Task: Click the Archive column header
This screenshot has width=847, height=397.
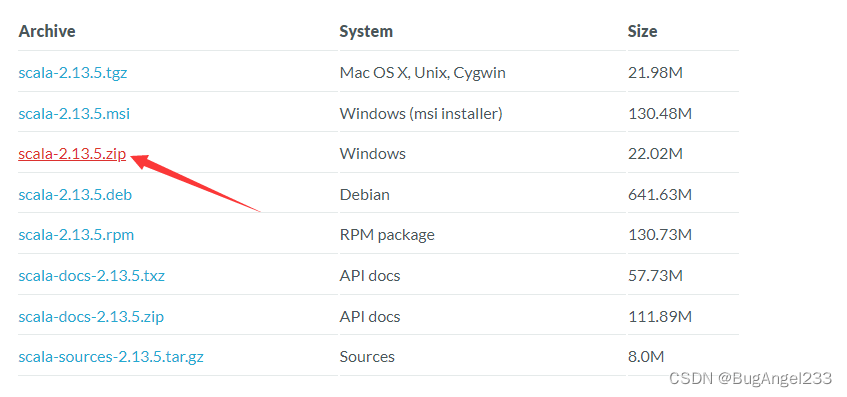Action: tap(47, 31)
